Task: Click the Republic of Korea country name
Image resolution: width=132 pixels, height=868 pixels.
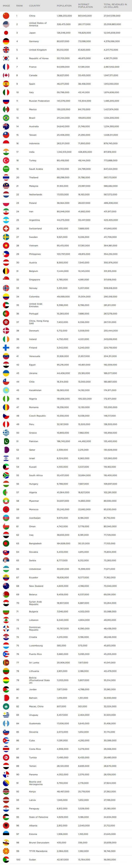Action: point(39,58)
